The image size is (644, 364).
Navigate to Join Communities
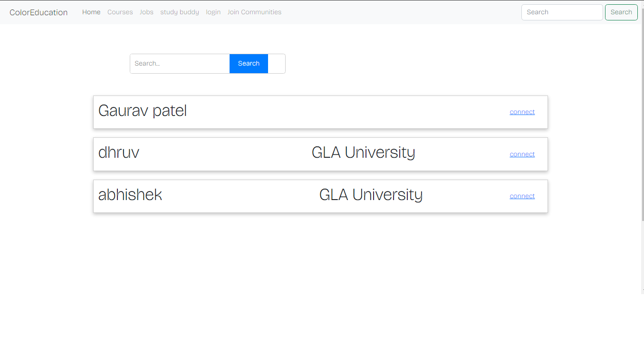click(254, 12)
